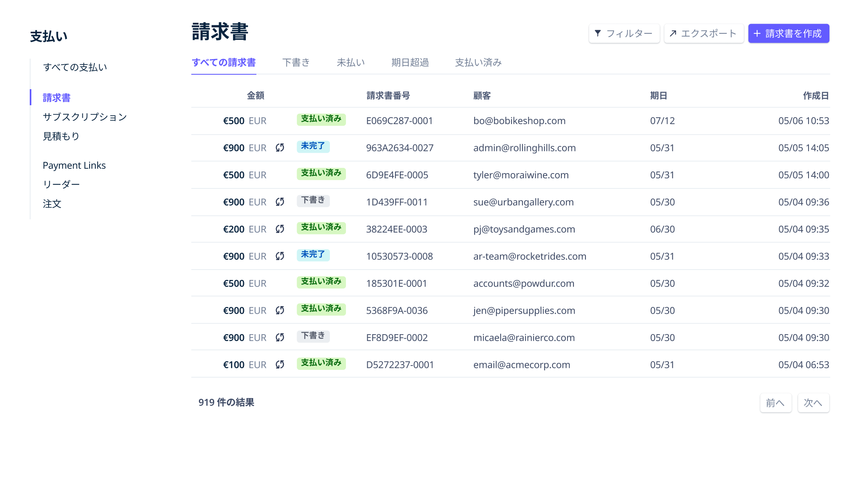Viewport: 868px width, 478px height.
Task: Click the エクスポート export button
Action: coord(703,33)
